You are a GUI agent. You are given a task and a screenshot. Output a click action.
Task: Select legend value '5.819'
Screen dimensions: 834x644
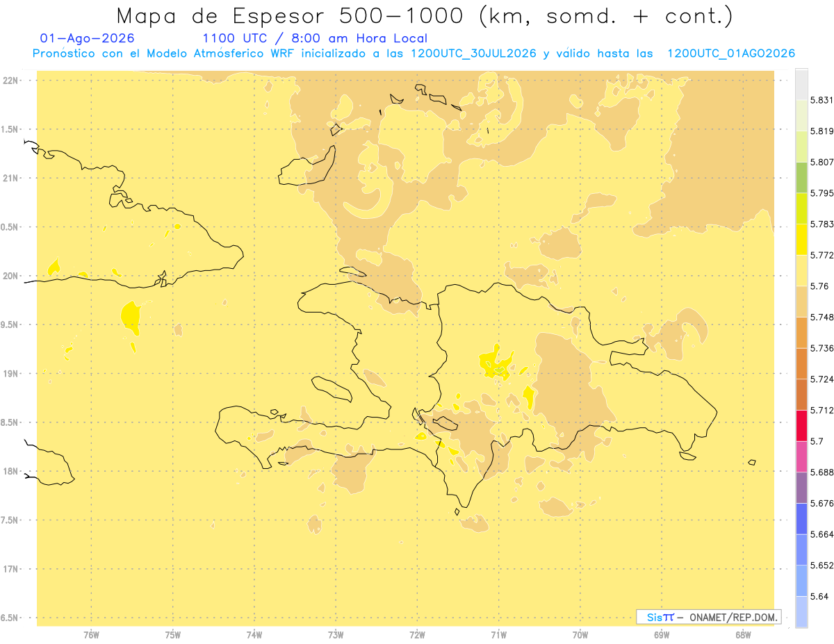click(821, 131)
